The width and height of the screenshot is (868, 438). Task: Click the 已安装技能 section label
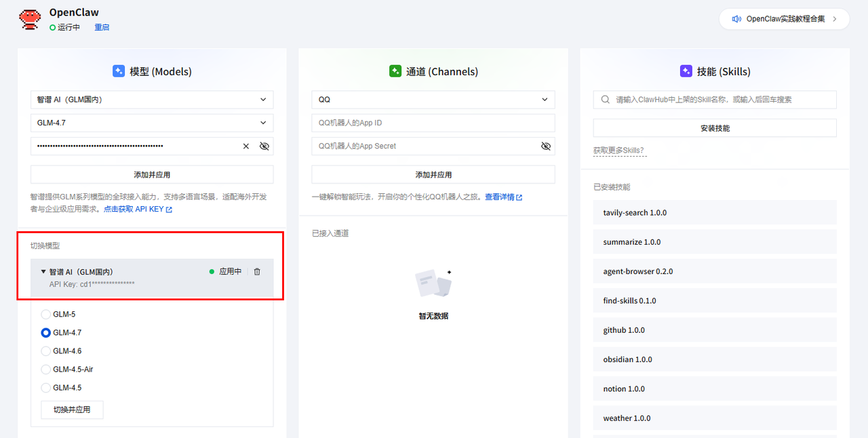tap(612, 186)
